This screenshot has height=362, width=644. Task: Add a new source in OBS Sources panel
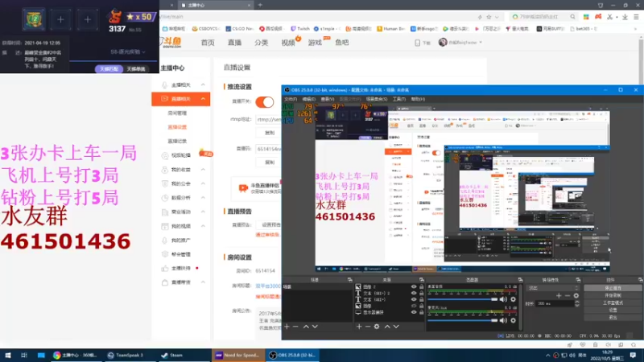pos(359,327)
